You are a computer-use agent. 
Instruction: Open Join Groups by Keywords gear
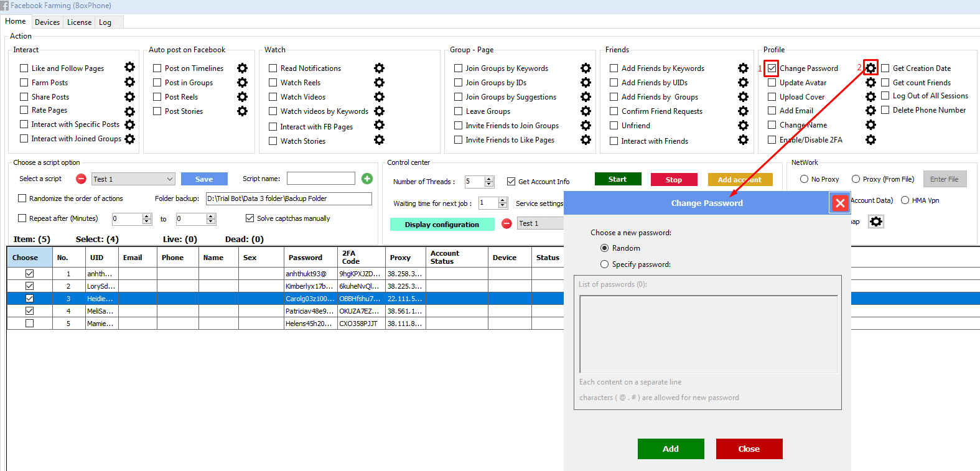586,68
